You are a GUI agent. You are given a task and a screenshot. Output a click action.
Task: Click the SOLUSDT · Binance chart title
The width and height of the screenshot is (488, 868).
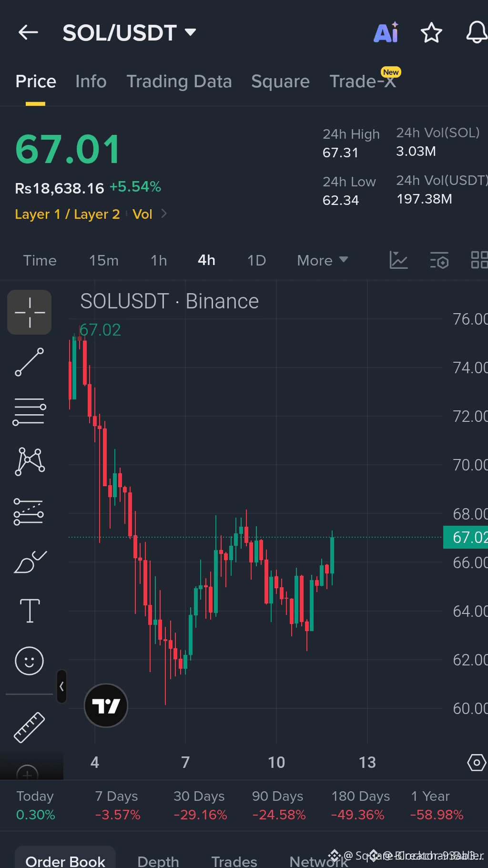[170, 301]
